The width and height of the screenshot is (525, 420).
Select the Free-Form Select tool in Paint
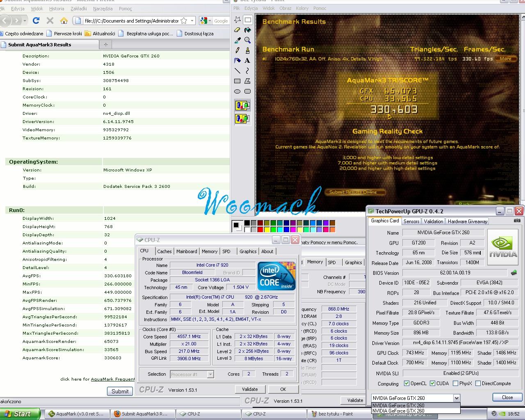[237, 20]
